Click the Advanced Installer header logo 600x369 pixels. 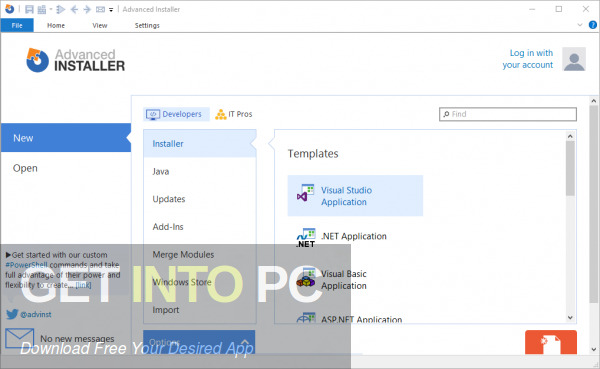pos(75,60)
